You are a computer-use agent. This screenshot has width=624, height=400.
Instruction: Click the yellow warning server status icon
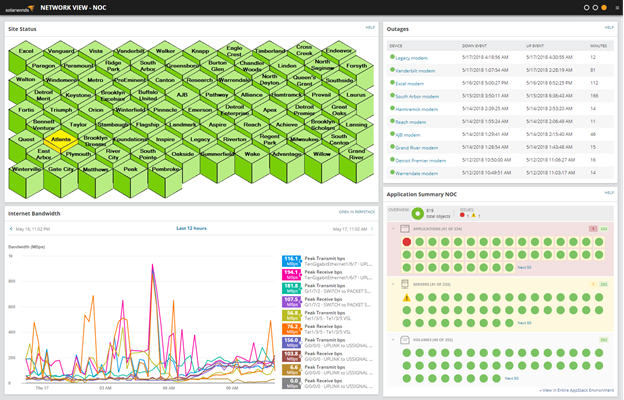pyautogui.click(x=406, y=297)
